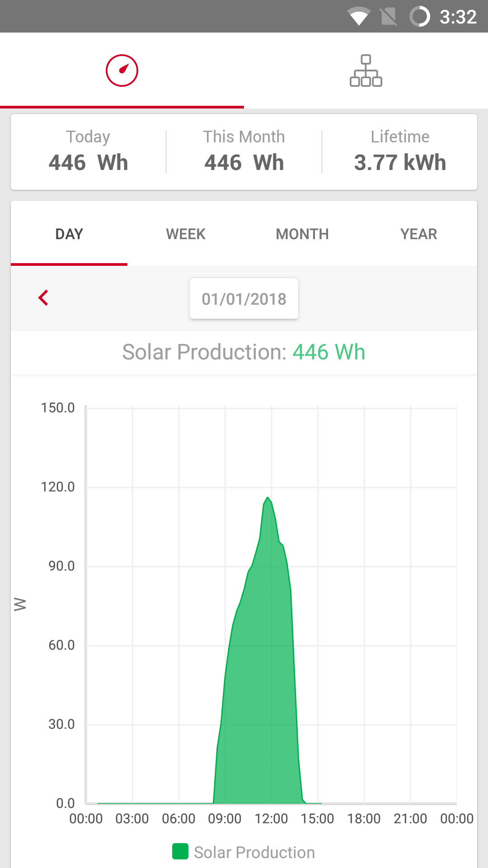Tap the Wi-Fi status bar icon
The height and width of the screenshot is (868, 488).
pyautogui.click(x=359, y=17)
